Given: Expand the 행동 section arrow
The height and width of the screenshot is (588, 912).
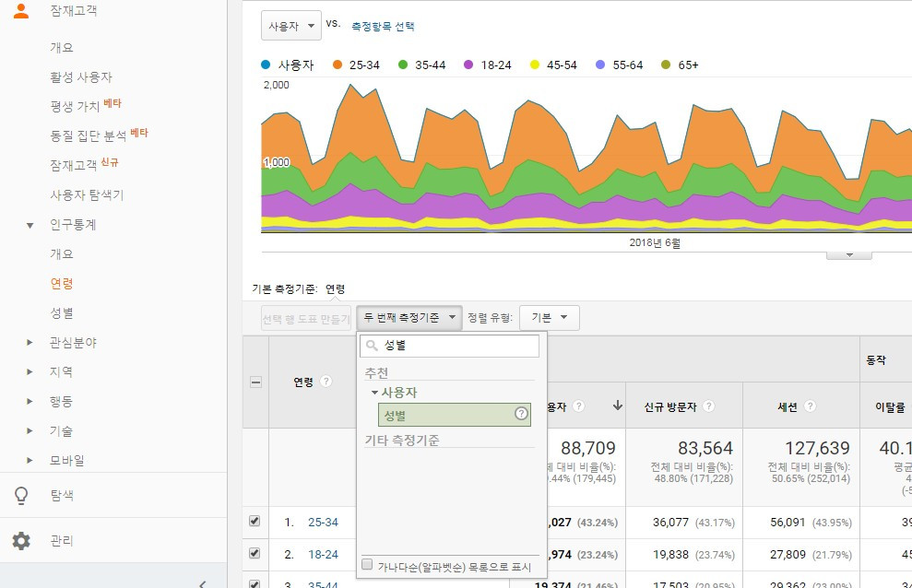Looking at the screenshot, I should (30, 402).
